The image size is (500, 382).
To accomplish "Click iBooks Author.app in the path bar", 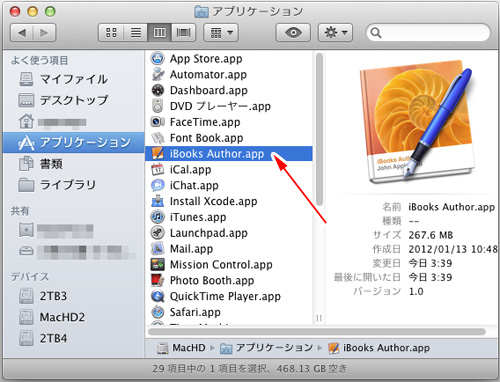I will pos(379,348).
